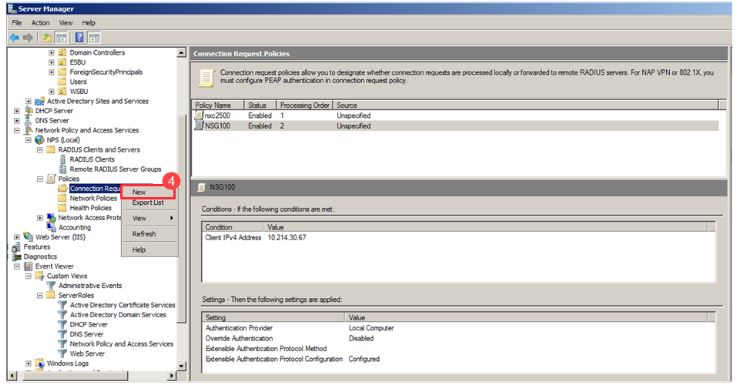Expand the DNS Server tree node
This screenshot has height=392, width=741.
(x=17, y=121)
